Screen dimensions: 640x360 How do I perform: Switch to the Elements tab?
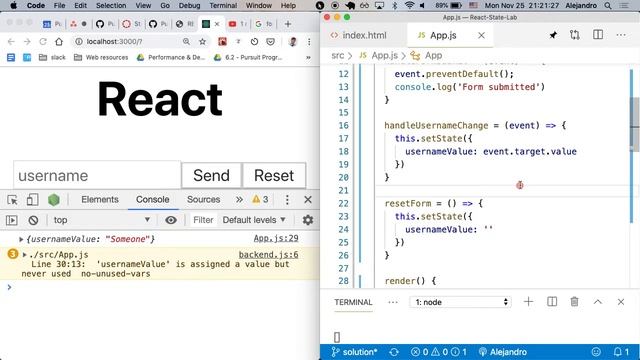click(x=100, y=200)
